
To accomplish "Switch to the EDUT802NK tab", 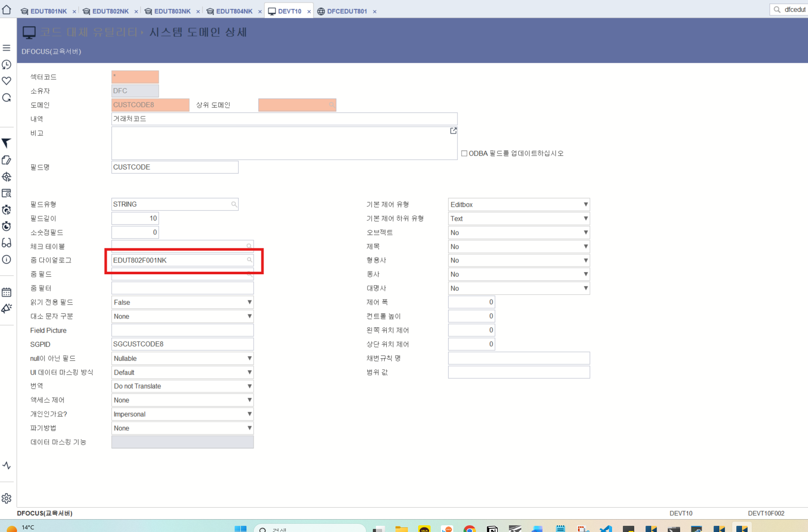I will [110, 11].
